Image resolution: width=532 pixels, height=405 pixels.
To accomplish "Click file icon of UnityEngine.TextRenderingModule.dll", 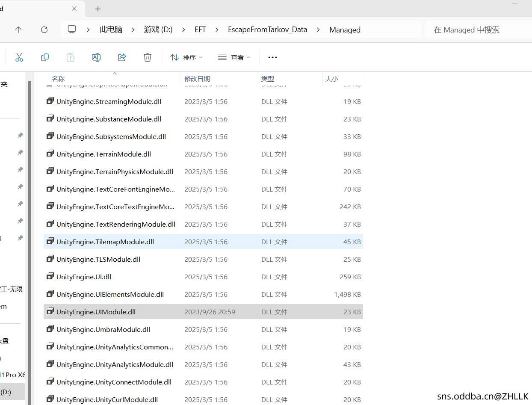I will tap(50, 224).
